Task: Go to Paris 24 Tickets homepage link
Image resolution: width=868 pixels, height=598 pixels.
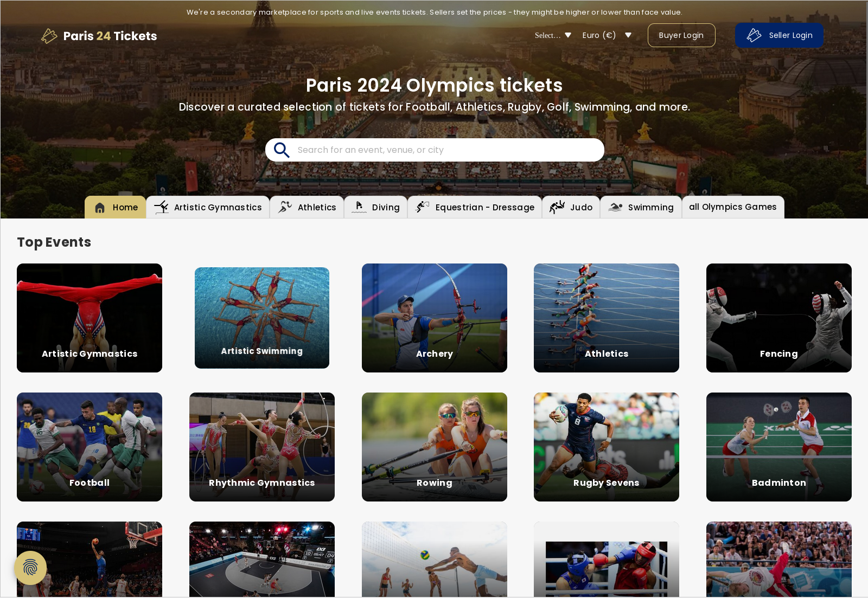Action: coord(99,36)
